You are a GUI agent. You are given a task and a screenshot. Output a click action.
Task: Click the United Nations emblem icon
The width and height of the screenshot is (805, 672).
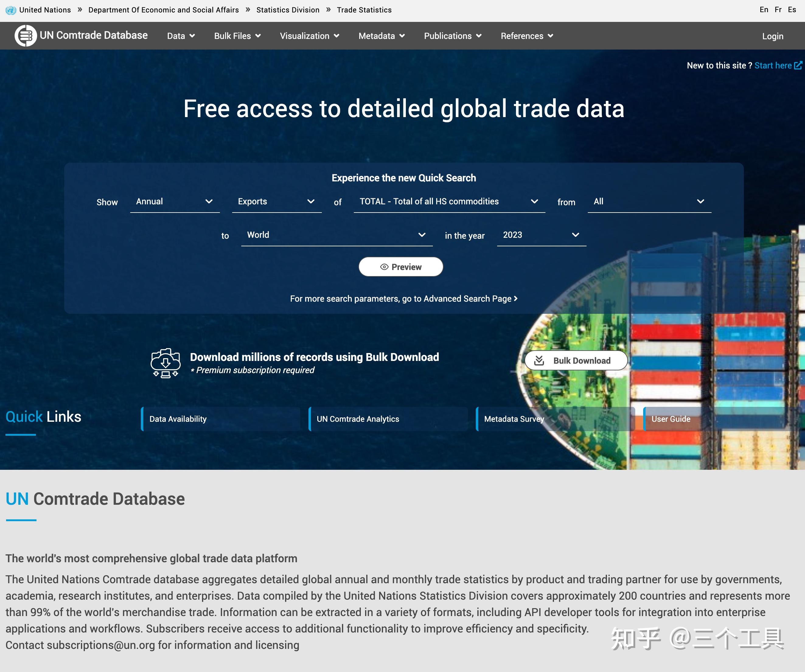[11, 10]
